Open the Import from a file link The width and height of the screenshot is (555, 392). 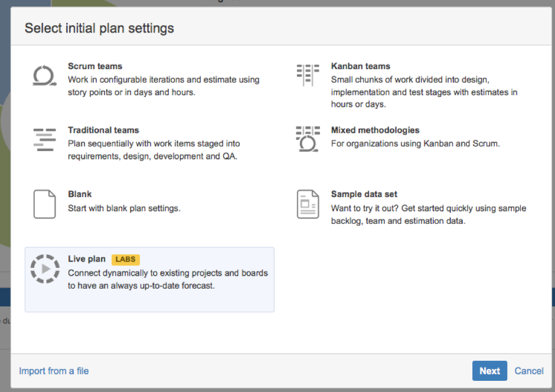tap(54, 371)
